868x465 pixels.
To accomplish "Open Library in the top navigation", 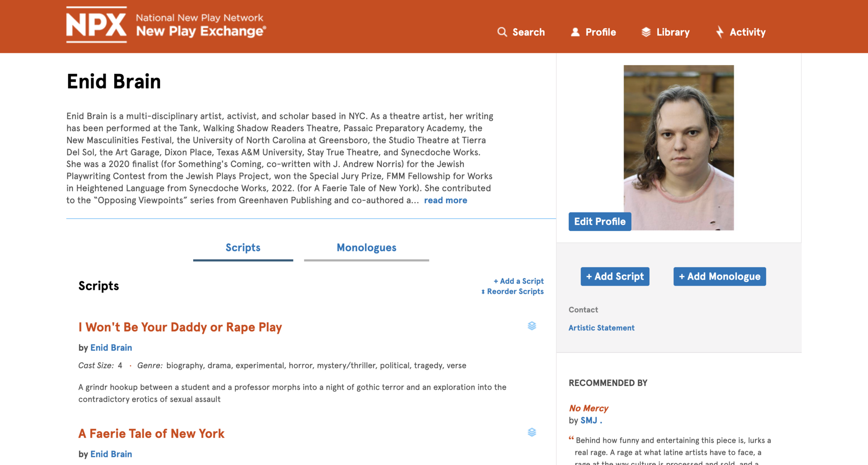I will tap(665, 32).
